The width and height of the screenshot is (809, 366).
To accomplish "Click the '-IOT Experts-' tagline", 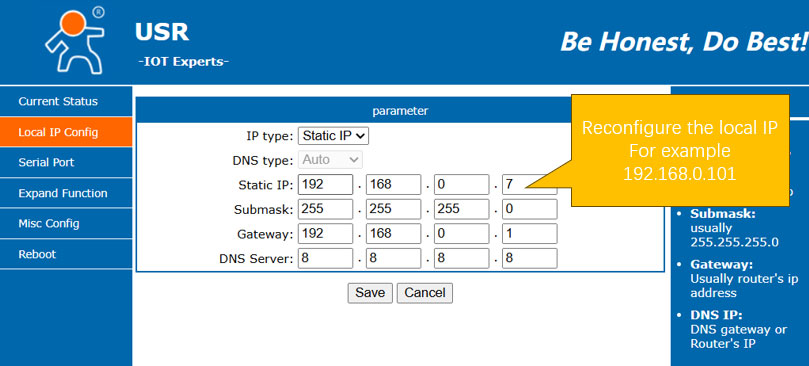I will point(184,62).
